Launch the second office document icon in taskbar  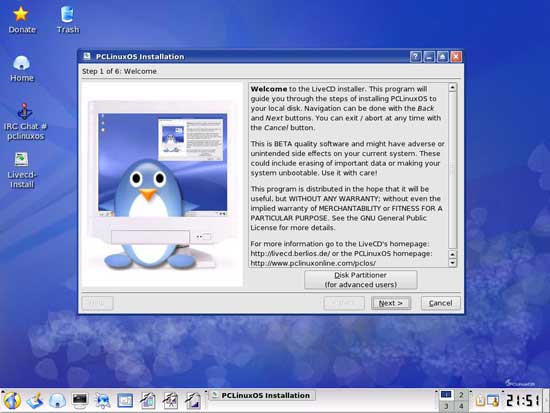tap(170, 400)
